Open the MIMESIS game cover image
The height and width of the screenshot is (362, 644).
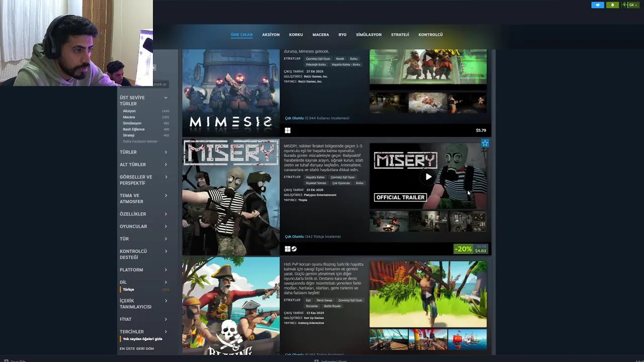click(x=231, y=93)
